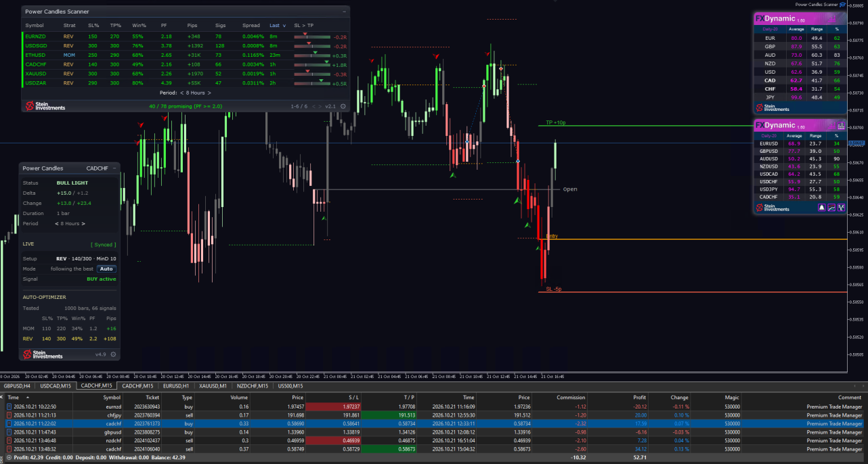Click the SL -5p line label on chart
This screenshot has width=868, height=464.
pyautogui.click(x=554, y=289)
